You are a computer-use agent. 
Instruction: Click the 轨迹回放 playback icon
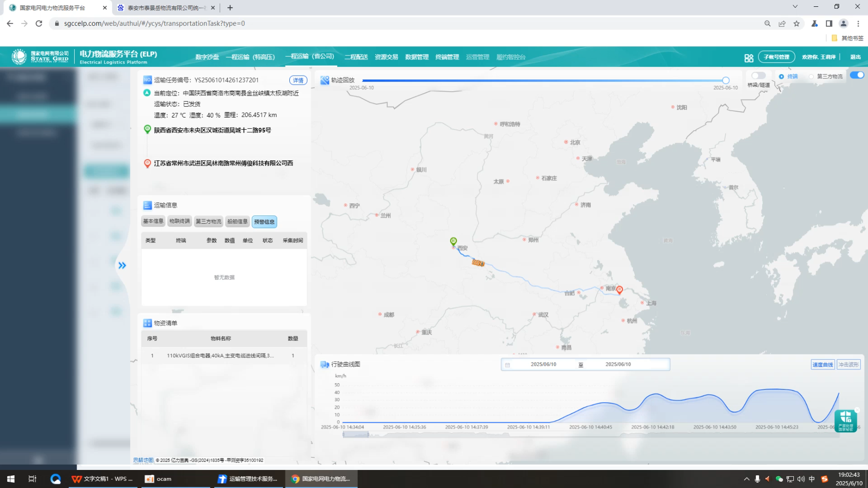click(x=324, y=80)
